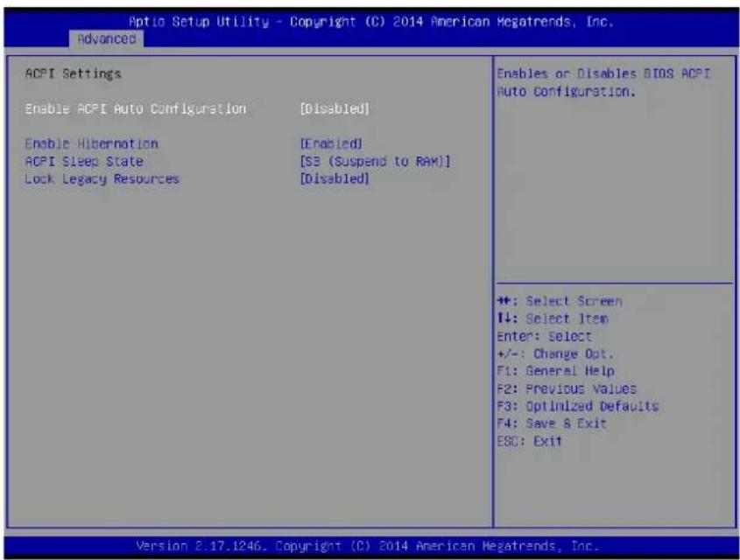Select the ACPI Sleep State setting
This screenshot has width=740, height=560.
click(84, 161)
